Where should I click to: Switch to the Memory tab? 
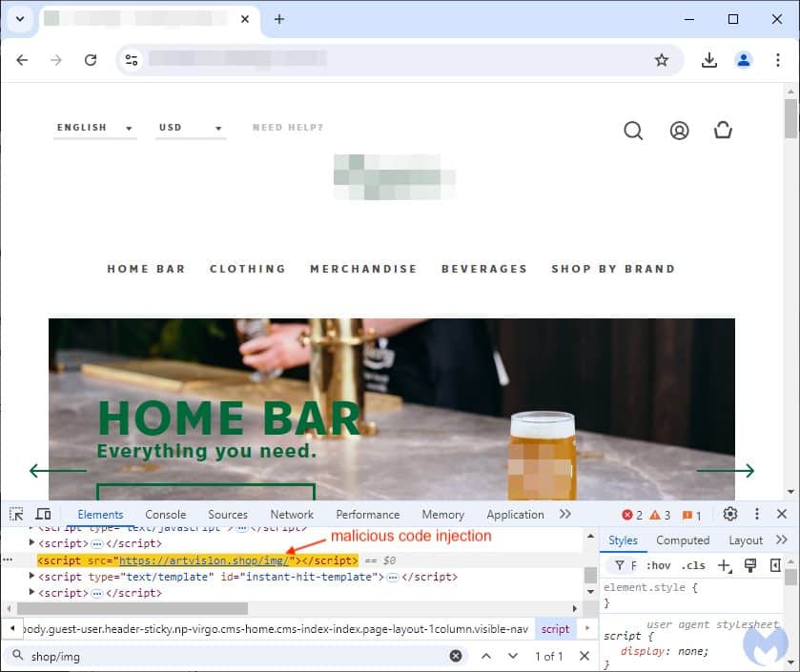[x=442, y=515]
